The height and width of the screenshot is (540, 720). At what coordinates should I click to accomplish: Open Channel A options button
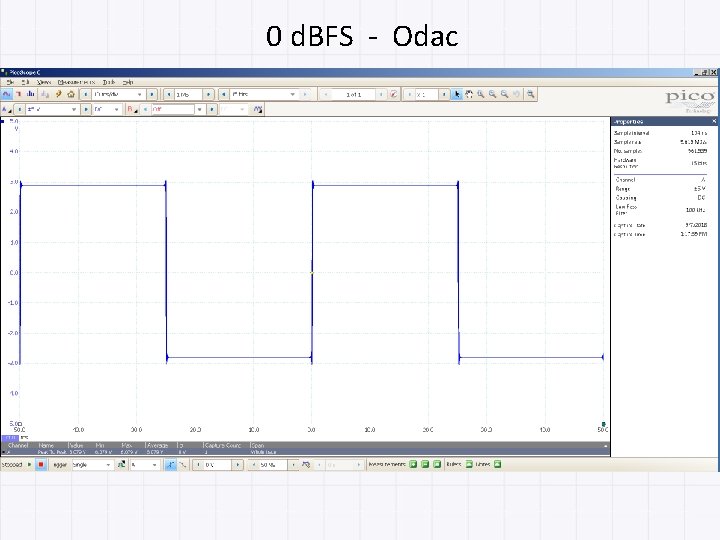coord(6,109)
